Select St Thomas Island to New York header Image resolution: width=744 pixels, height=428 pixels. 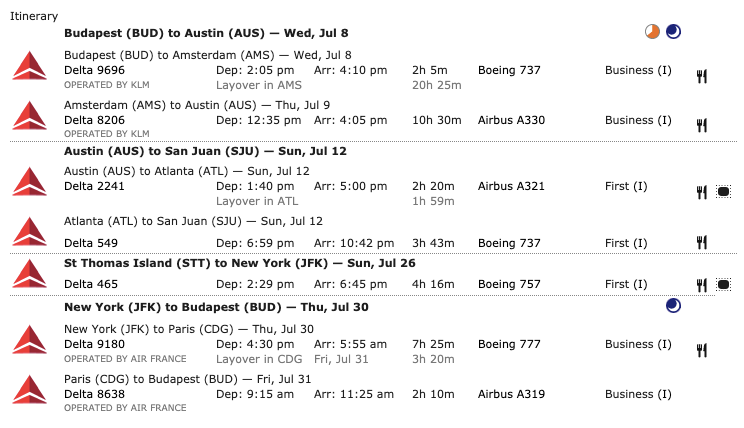240,263
